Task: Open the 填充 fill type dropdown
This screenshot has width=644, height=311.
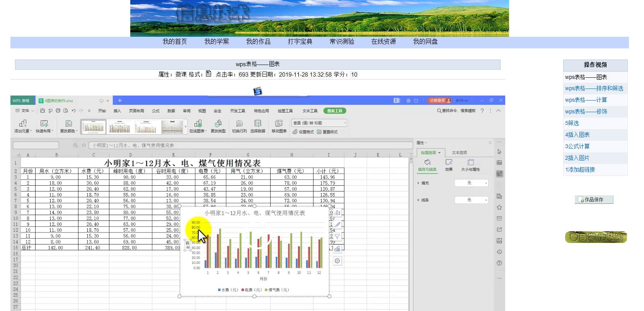Action: click(472, 183)
